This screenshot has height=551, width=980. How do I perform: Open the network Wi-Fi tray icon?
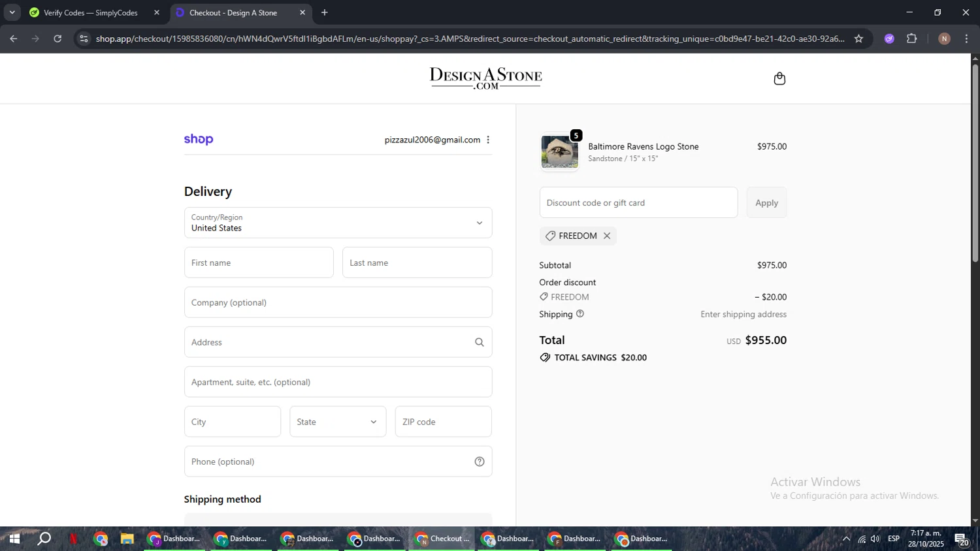coord(862,539)
